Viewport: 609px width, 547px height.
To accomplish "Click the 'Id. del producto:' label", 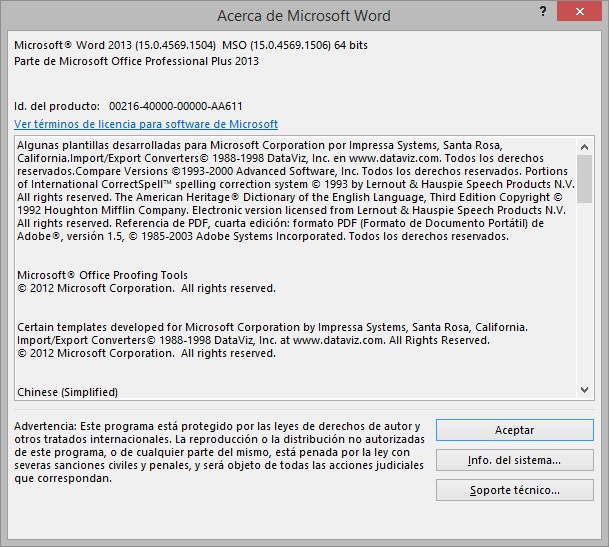I will [57, 106].
